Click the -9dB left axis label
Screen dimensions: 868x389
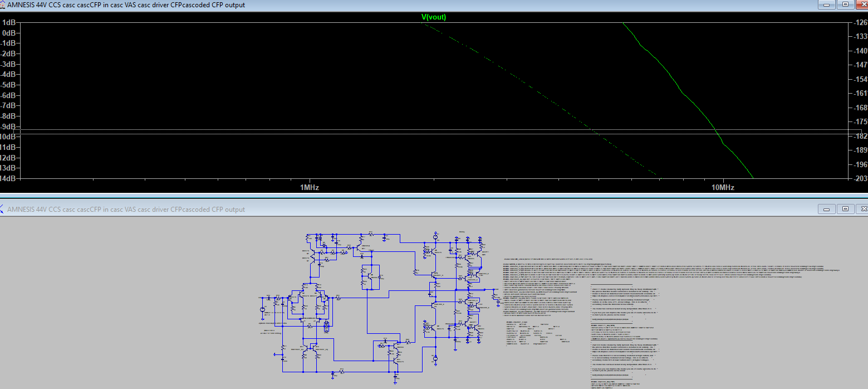8,127
